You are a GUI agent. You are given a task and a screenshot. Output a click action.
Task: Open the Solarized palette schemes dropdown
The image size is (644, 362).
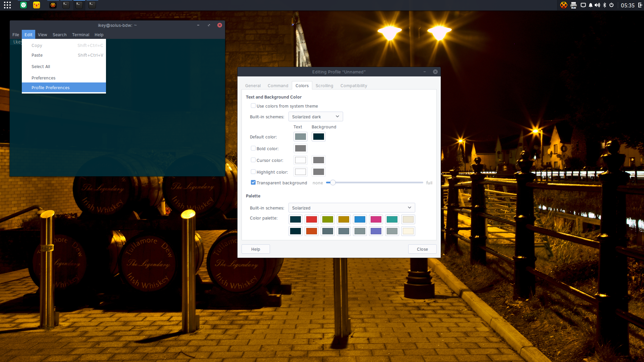pyautogui.click(x=352, y=208)
